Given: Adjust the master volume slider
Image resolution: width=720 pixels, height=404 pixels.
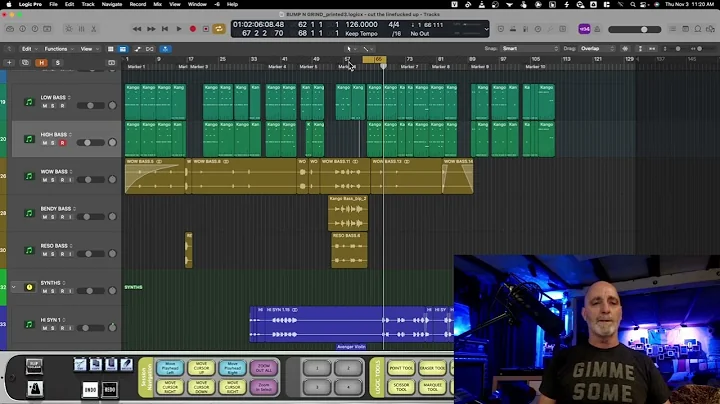Looking at the screenshot, I should [x=635, y=29].
